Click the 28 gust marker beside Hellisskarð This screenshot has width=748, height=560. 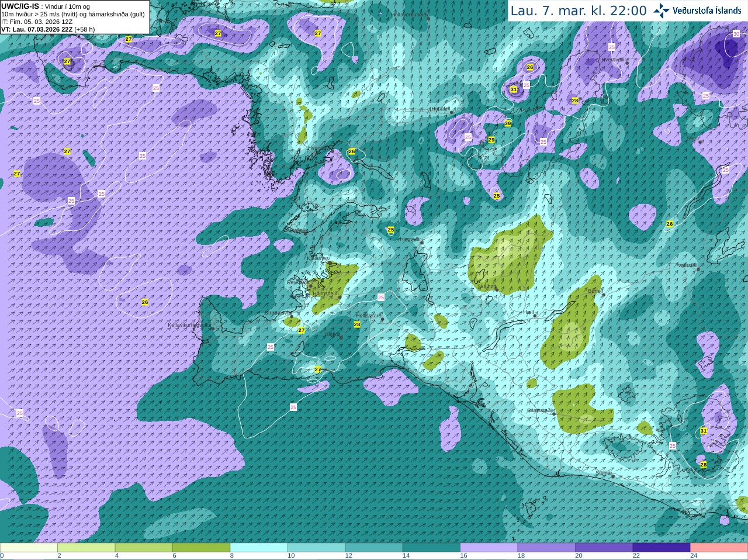tap(357, 324)
